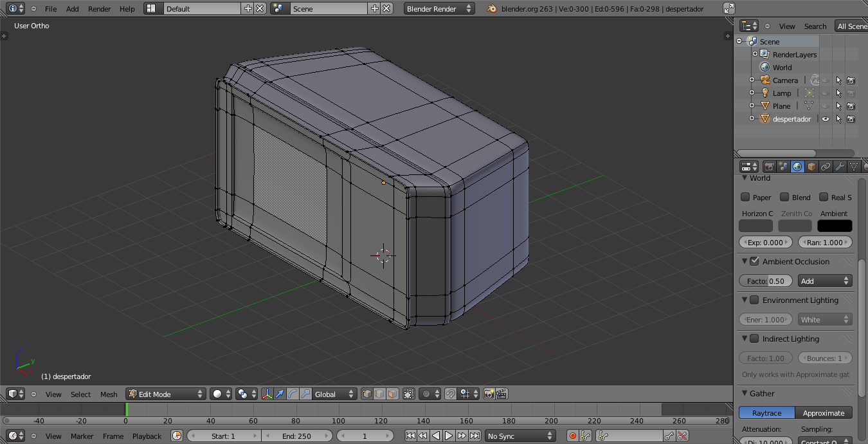868x444 pixels.
Task: Render OpenGL animation clapper icon
Action: [x=502, y=394]
